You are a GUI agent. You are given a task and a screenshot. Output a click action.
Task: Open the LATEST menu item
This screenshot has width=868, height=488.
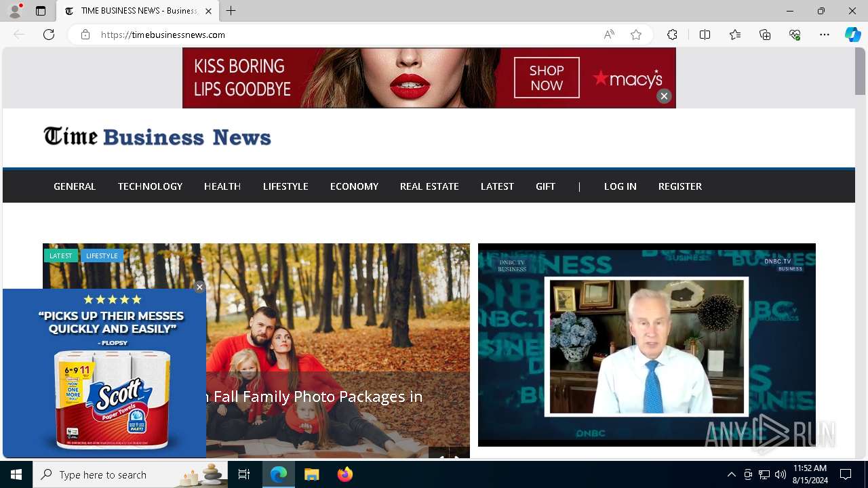[x=497, y=186]
